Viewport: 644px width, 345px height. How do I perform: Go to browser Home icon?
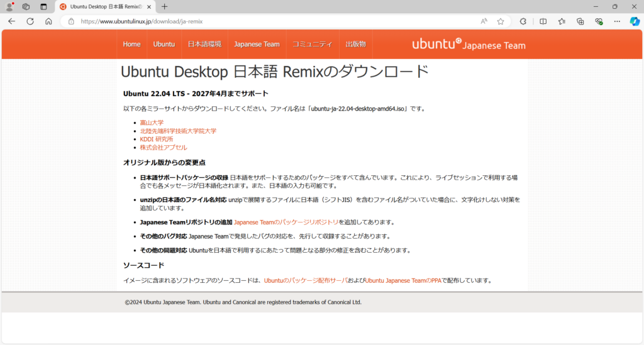(48, 21)
